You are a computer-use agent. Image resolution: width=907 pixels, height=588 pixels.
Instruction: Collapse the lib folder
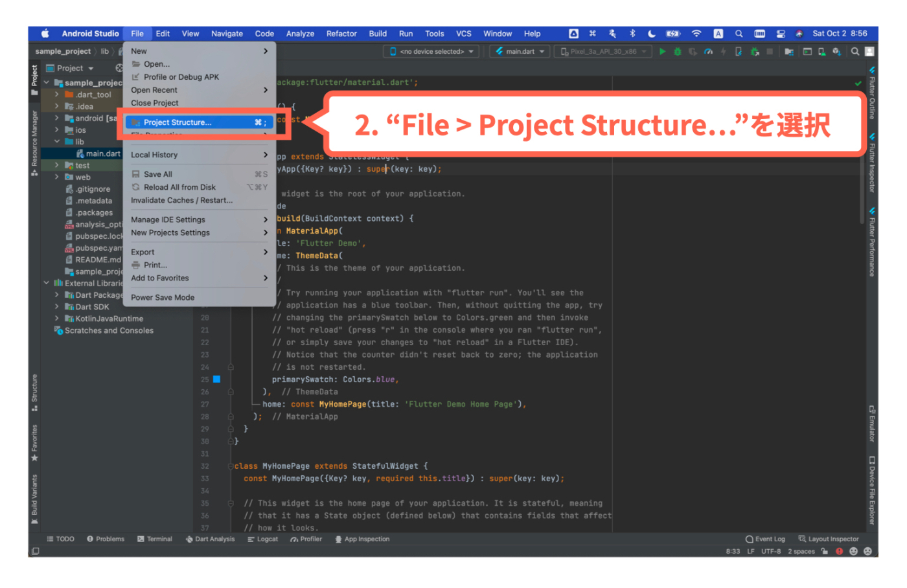tap(57, 142)
